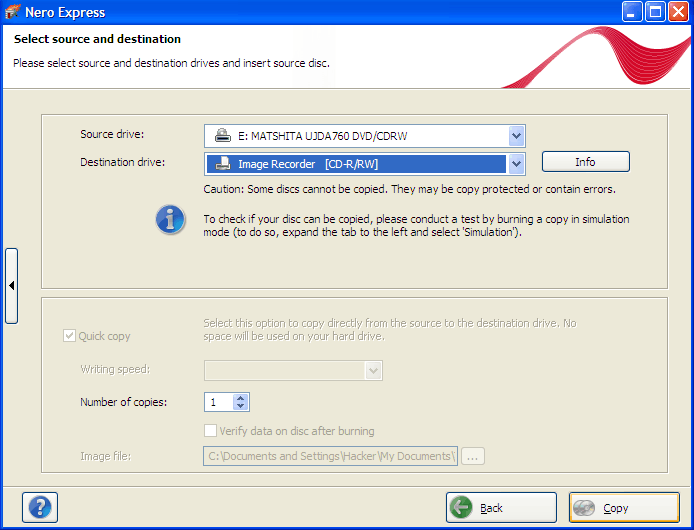This screenshot has width=694, height=530.
Task: Click the Image file path field
Action: 330,456
